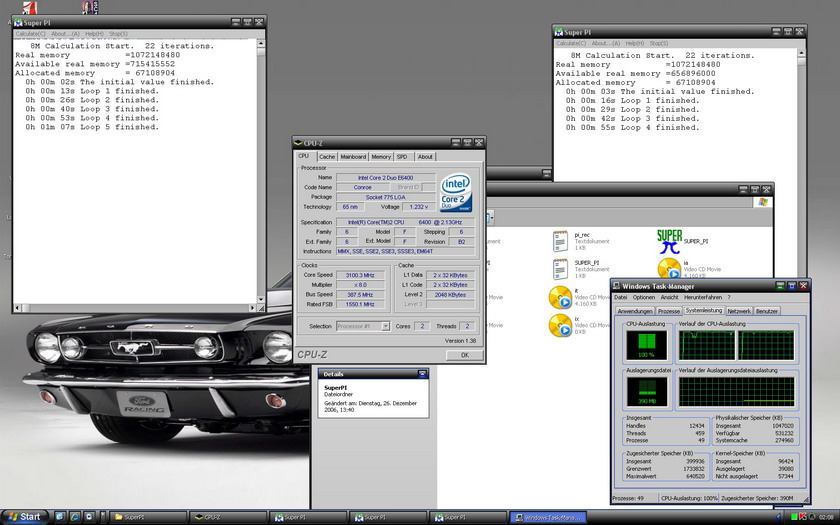Click the first quick launch icon beside Start

pyautogui.click(x=59, y=517)
